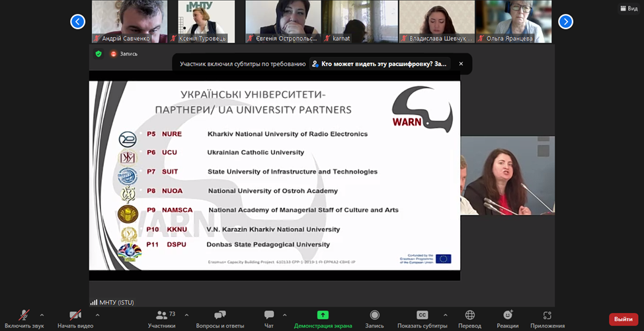The height and width of the screenshot is (331, 644).
Task: Show next participants with right arrow
Action: pyautogui.click(x=565, y=21)
